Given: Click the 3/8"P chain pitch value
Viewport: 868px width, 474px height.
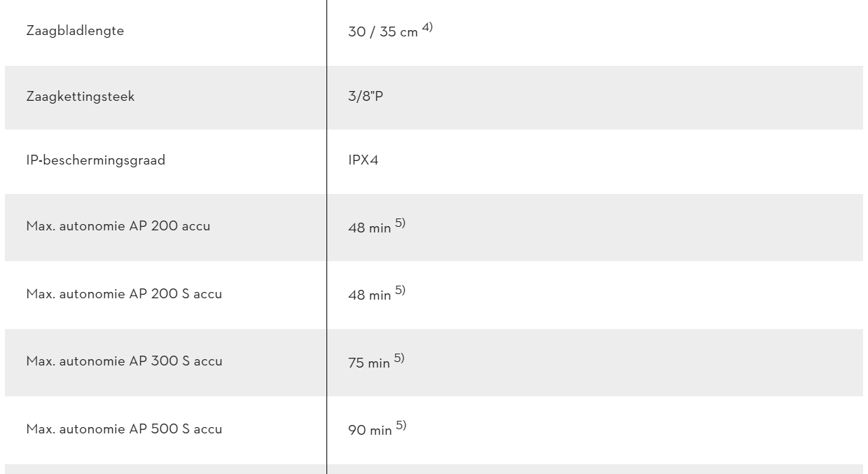Looking at the screenshot, I should [x=366, y=97].
